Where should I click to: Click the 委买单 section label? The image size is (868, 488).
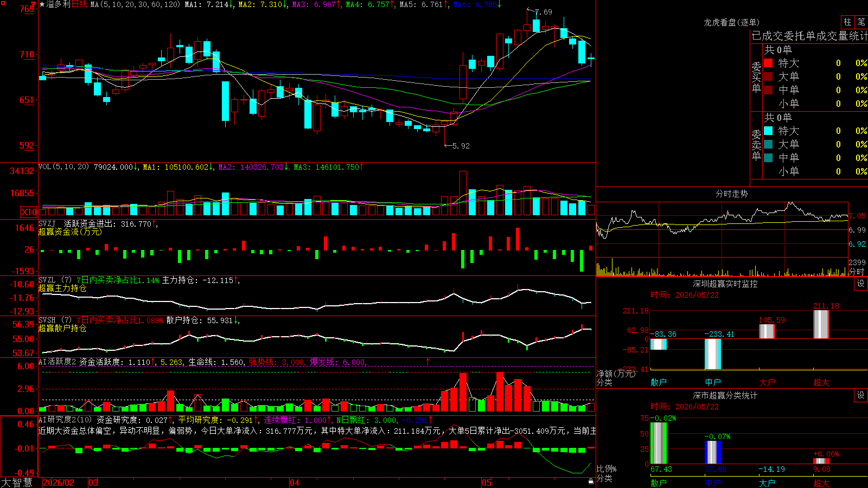tap(756, 77)
